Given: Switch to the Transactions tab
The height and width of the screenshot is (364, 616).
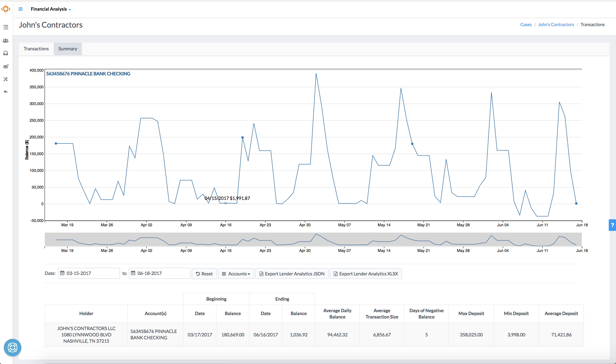Looking at the screenshot, I should coord(36,49).
